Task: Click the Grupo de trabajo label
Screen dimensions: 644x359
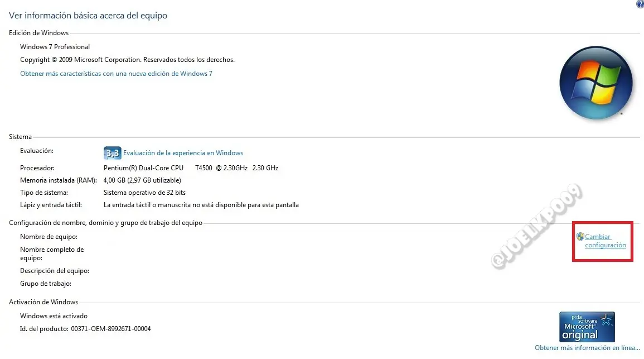Action: (46, 284)
